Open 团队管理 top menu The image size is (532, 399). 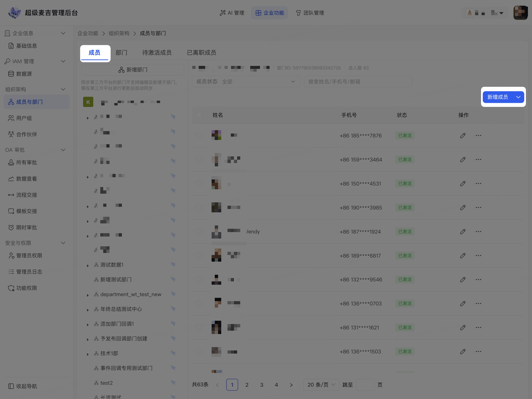[x=310, y=13]
